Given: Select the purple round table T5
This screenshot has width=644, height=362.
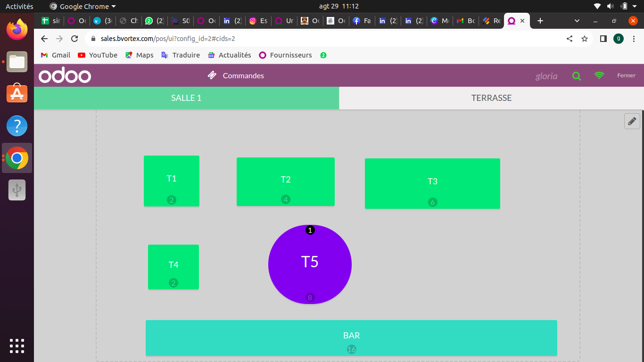Looking at the screenshot, I should pyautogui.click(x=310, y=264).
